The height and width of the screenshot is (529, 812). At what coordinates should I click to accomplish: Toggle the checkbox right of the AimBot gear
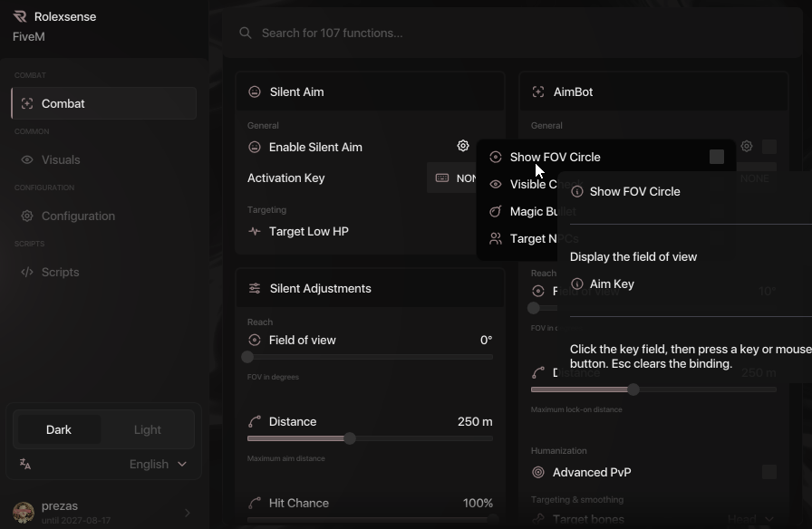click(x=769, y=147)
